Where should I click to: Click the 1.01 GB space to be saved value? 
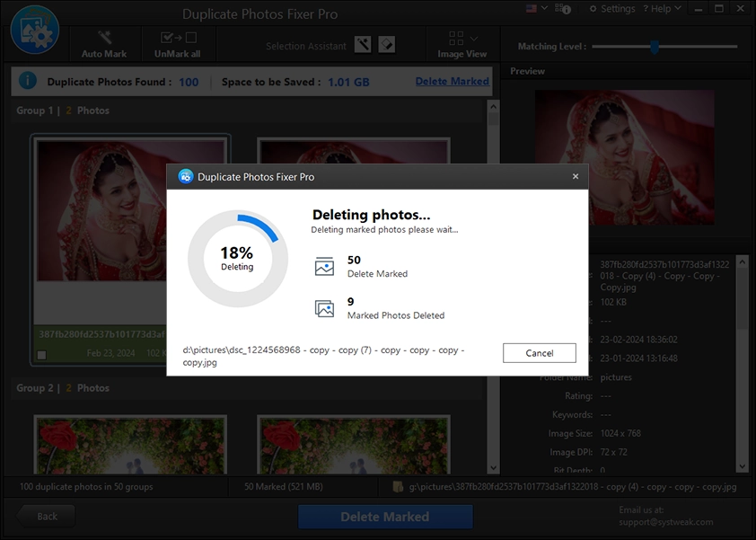click(348, 82)
